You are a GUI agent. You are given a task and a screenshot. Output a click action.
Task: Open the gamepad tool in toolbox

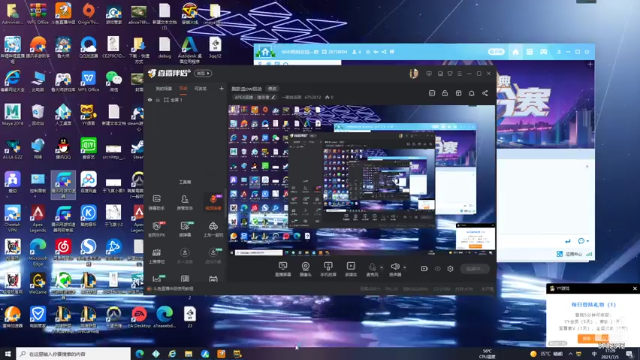pyautogui.click(x=213, y=279)
